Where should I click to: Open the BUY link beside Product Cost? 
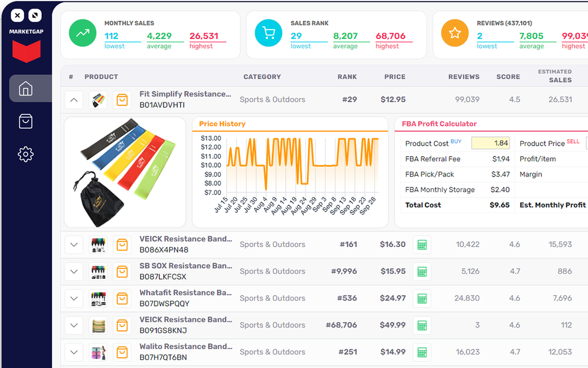point(456,142)
